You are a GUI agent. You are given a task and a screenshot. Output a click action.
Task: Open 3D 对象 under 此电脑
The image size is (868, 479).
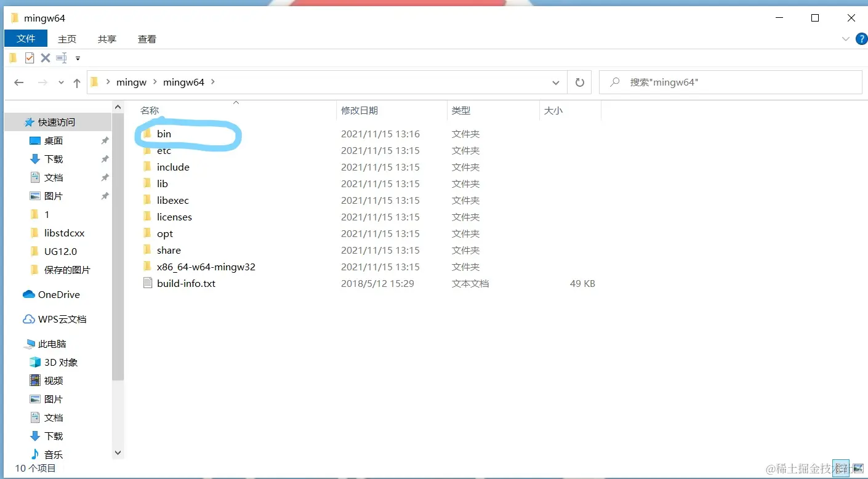click(x=61, y=362)
